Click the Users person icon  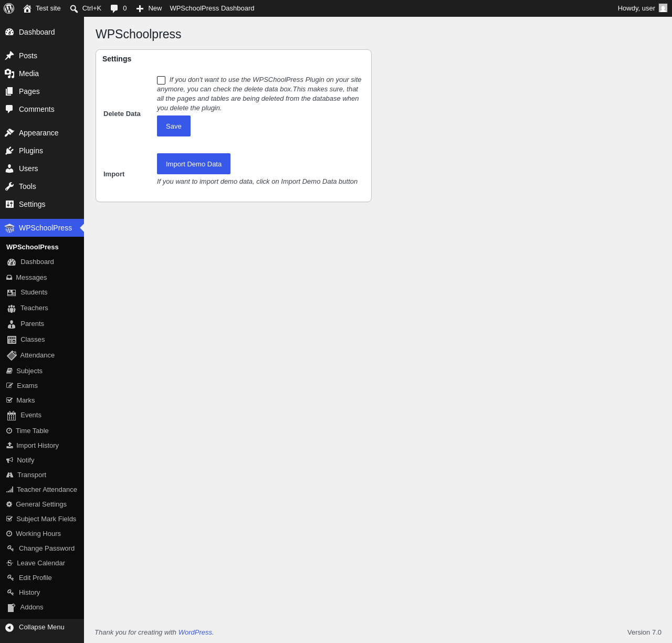[9, 168]
